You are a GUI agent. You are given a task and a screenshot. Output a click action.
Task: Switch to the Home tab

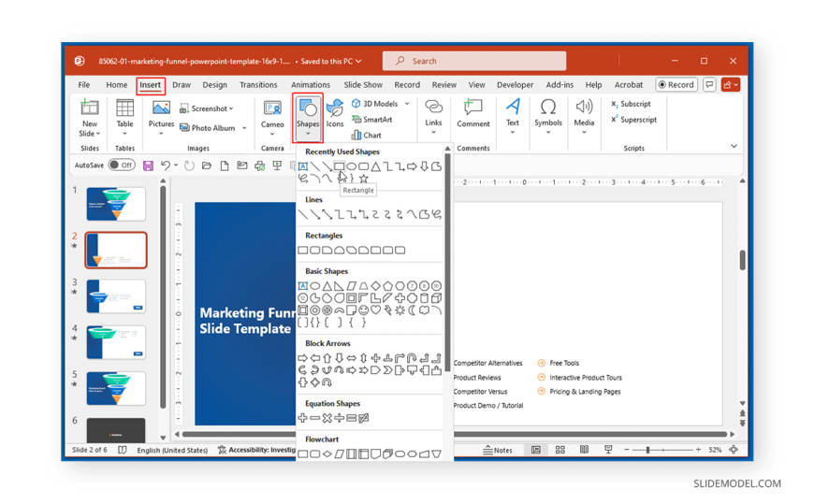tap(116, 84)
